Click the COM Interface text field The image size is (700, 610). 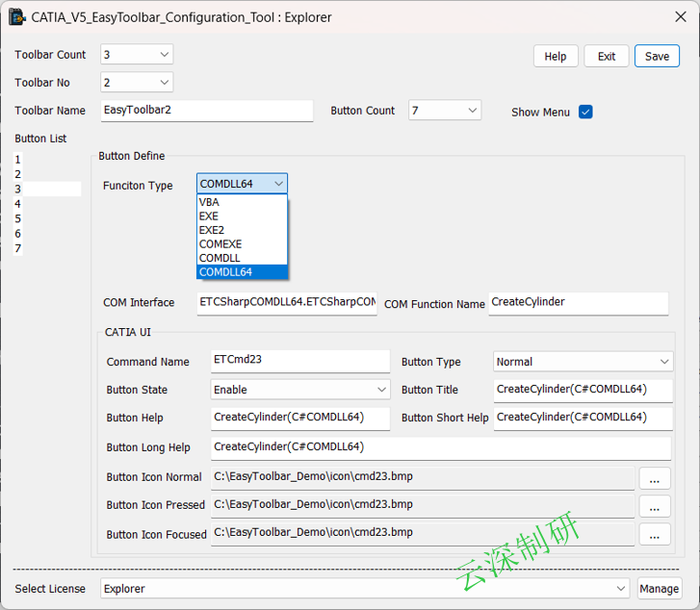287,303
